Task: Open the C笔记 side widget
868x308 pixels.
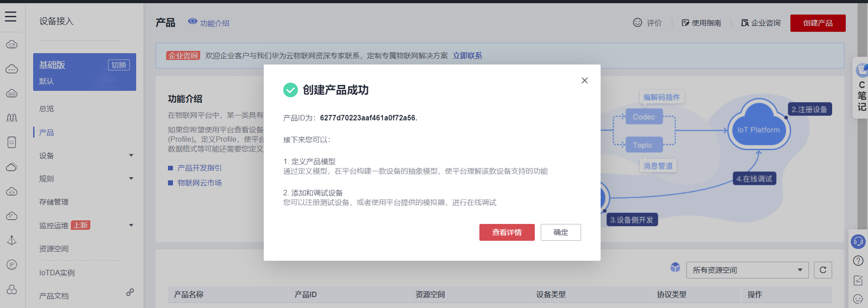Action: 861,88
